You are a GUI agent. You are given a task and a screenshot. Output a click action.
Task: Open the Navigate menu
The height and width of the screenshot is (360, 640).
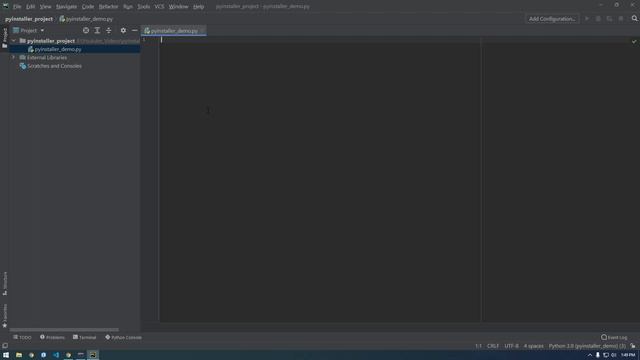coord(66,7)
